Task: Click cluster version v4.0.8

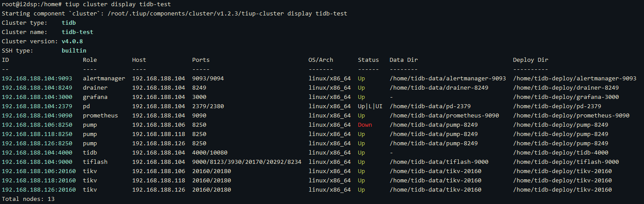Action: pos(72,42)
